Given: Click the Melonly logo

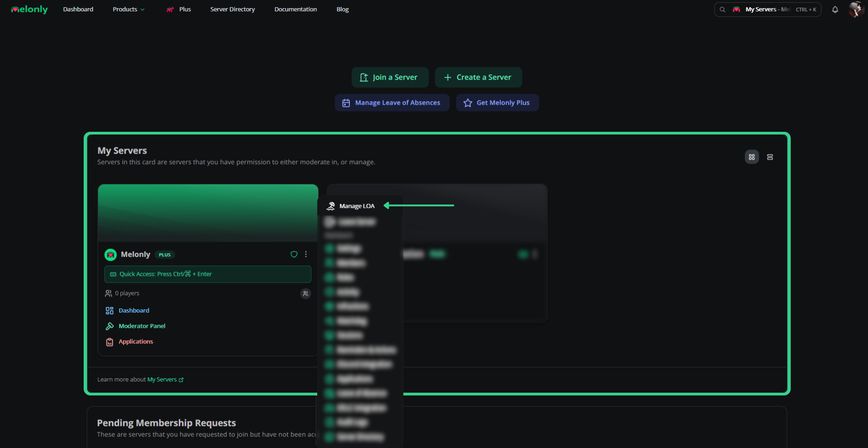Looking at the screenshot, I should (29, 9).
